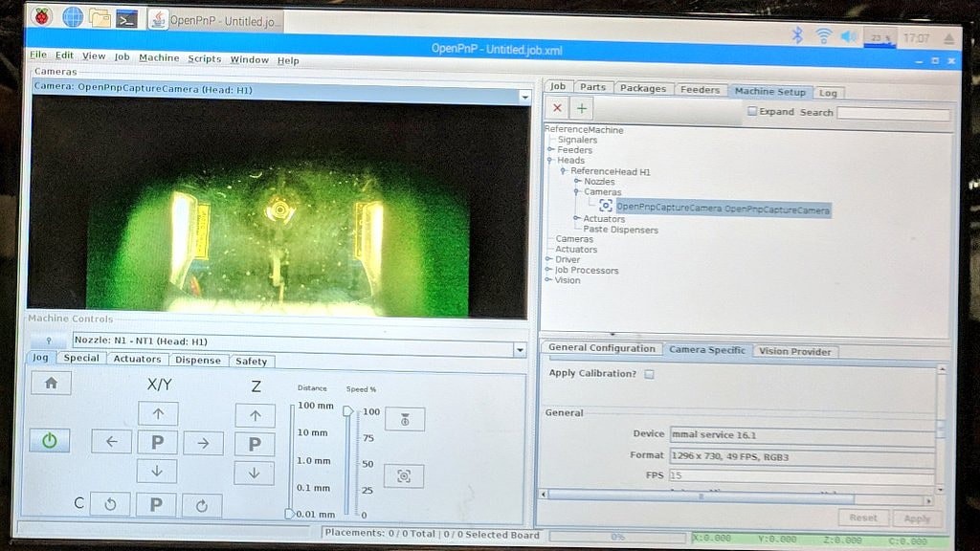
Task: Switch to the Feeders tab
Action: point(700,90)
